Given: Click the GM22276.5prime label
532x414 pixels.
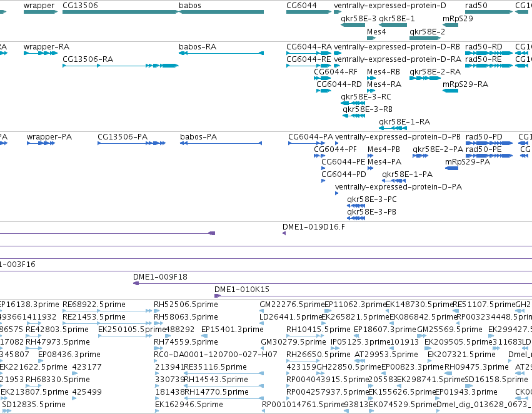Looking at the screenshot, I should [x=292, y=305].
